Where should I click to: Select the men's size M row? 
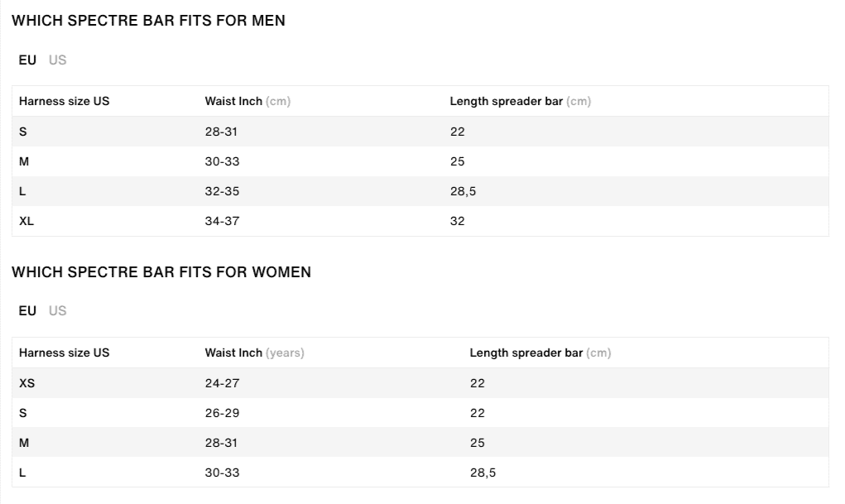420,161
